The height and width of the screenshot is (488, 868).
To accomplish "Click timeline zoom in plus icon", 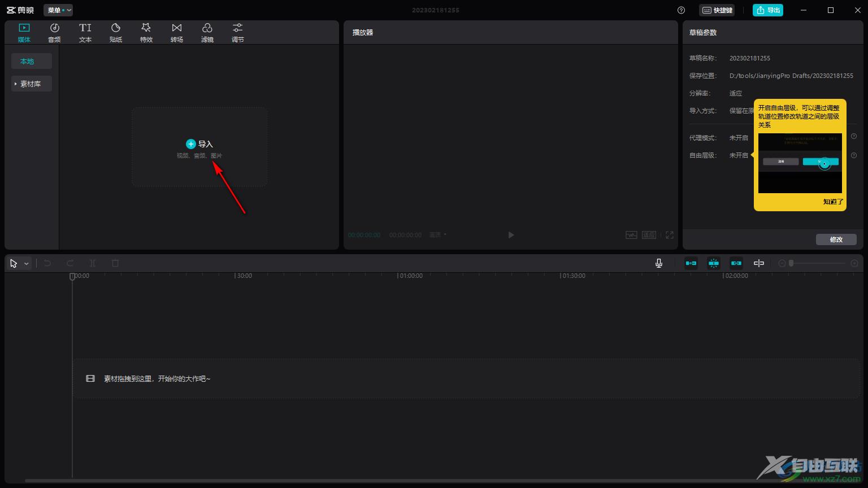I will 854,263.
